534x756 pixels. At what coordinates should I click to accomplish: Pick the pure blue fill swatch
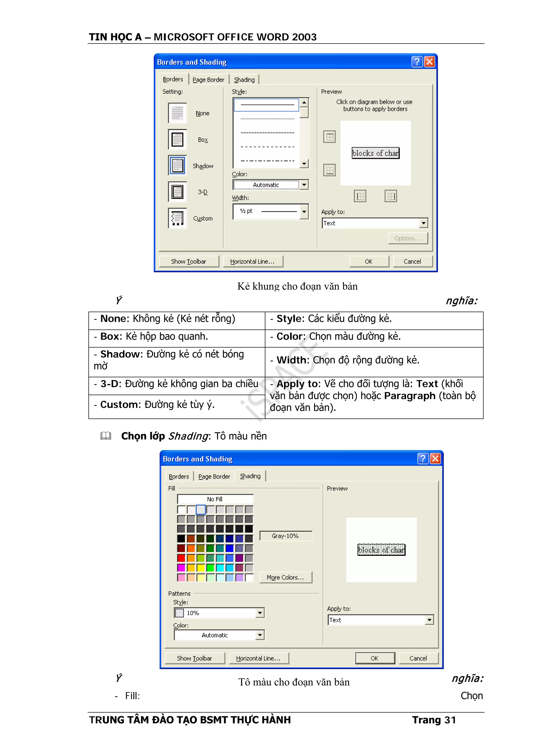[230, 548]
